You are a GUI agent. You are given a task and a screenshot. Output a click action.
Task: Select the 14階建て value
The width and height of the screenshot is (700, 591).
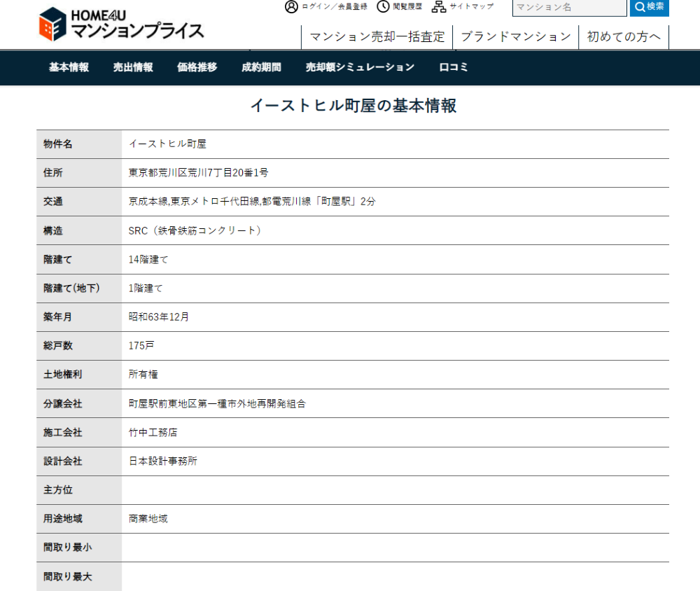pos(148,260)
